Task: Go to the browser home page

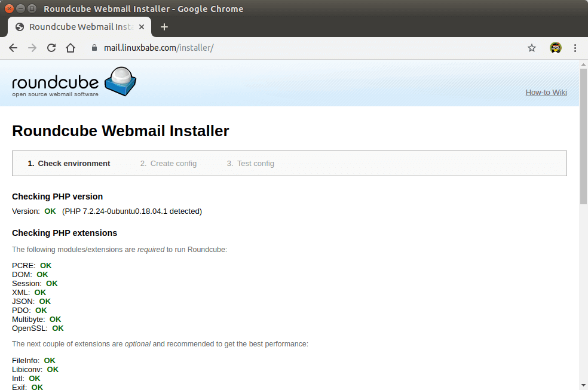Action: tap(71, 48)
